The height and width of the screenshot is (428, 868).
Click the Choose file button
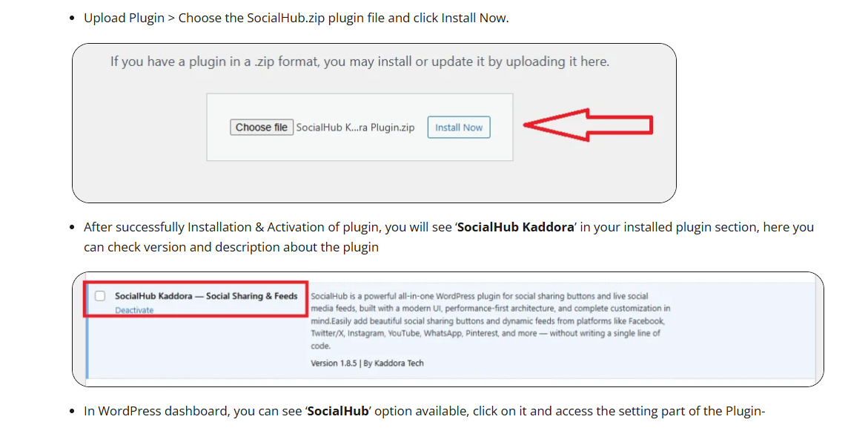[262, 128]
